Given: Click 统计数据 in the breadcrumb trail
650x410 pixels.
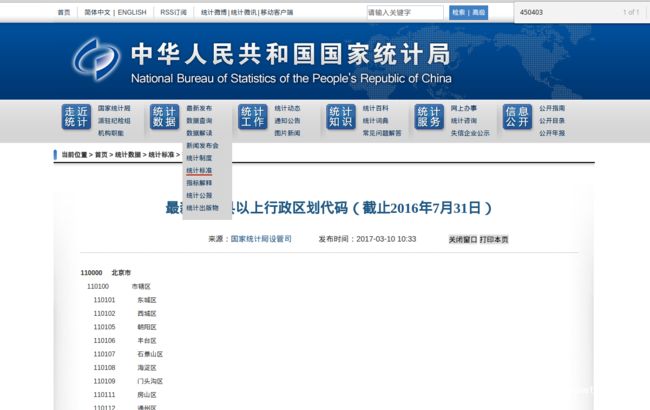Looking at the screenshot, I should click(x=128, y=155).
